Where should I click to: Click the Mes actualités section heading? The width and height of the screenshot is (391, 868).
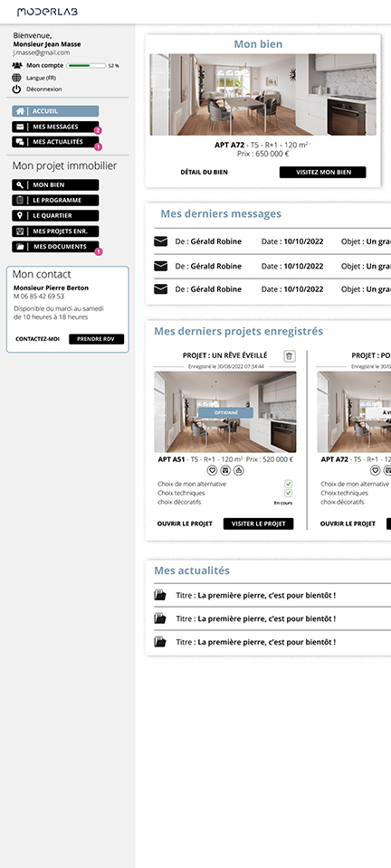coord(192,571)
